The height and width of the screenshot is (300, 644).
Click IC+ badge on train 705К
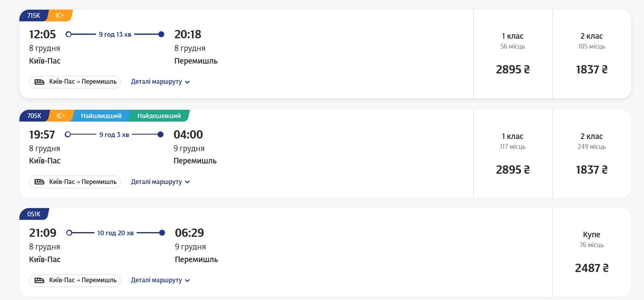click(61, 116)
